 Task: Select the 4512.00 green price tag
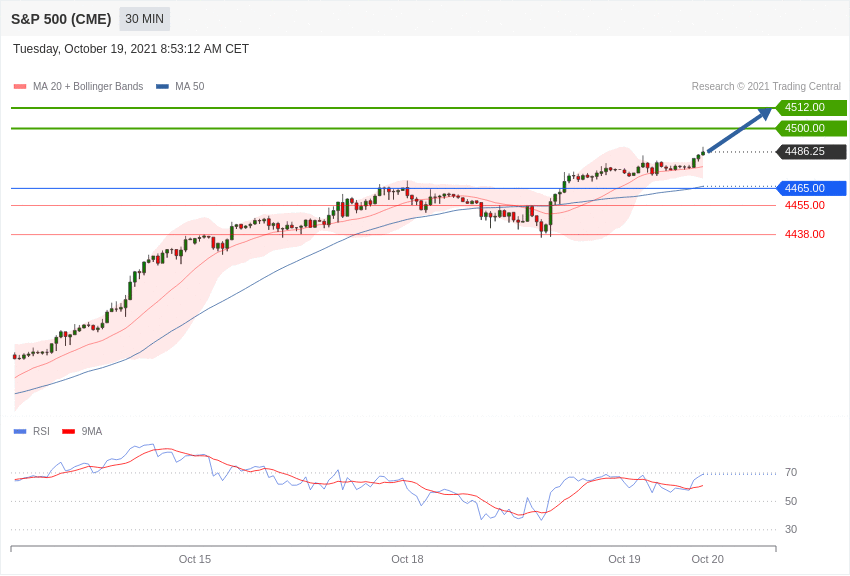click(810, 108)
